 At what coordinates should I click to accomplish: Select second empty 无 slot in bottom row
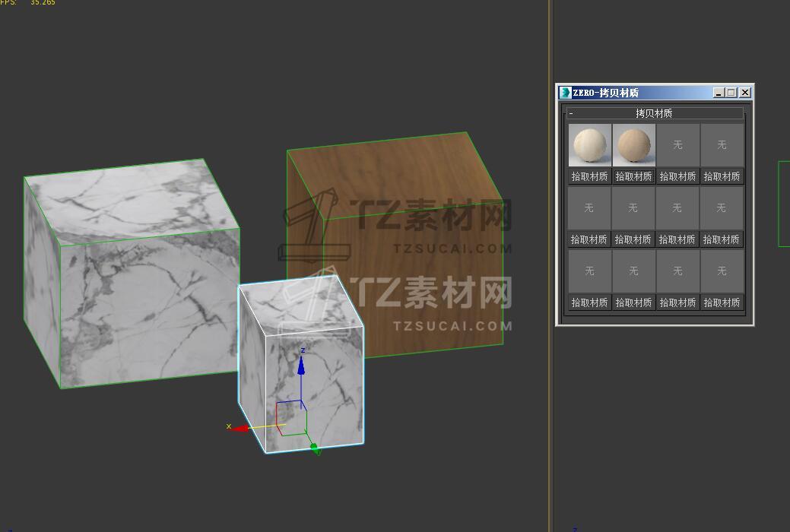634,271
